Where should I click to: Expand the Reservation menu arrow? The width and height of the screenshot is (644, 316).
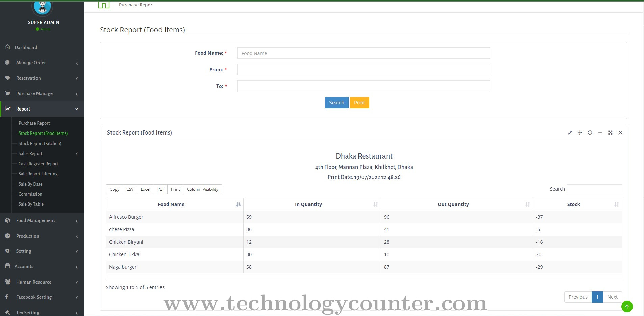tap(77, 79)
